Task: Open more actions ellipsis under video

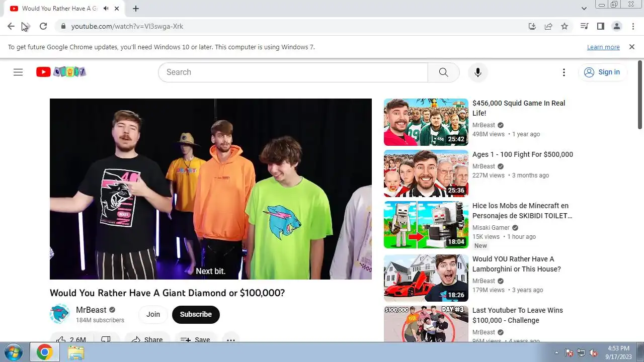Action: click(x=231, y=339)
